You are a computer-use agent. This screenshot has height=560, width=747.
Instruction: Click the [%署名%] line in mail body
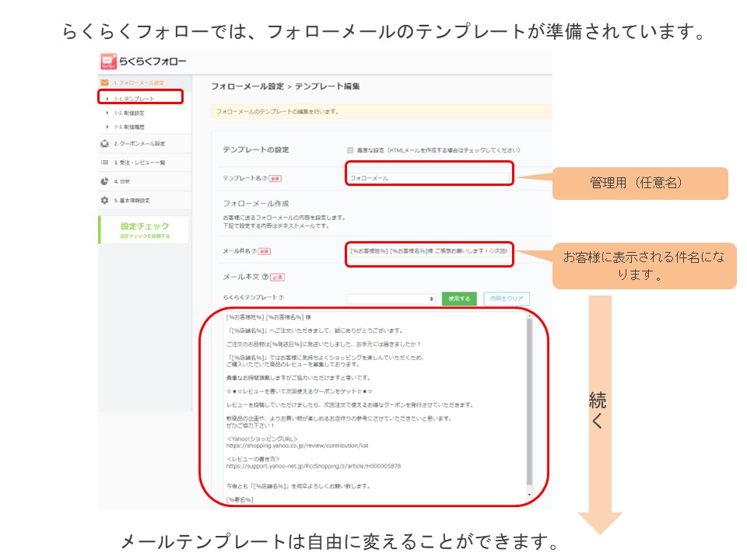tap(240, 499)
